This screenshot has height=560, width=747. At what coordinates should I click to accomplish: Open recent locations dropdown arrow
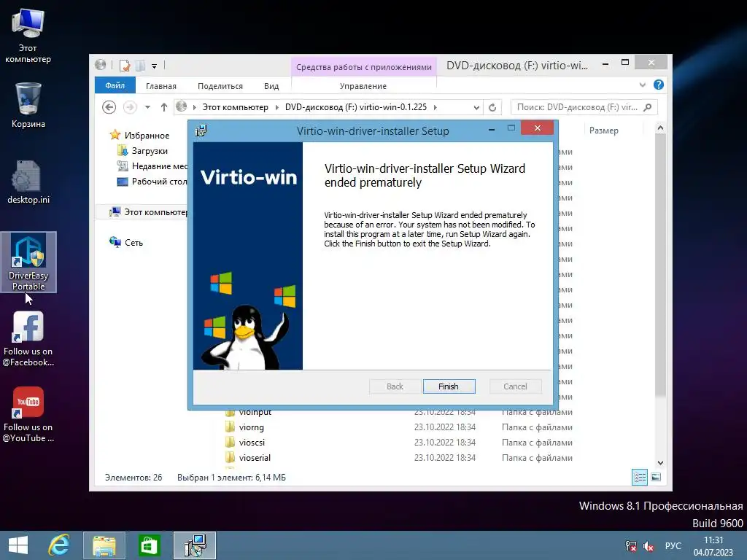pos(147,107)
